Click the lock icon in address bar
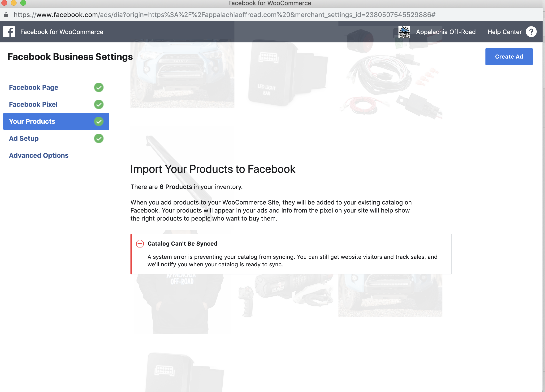The width and height of the screenshot is (545, 392). click(x=6, y=15)
